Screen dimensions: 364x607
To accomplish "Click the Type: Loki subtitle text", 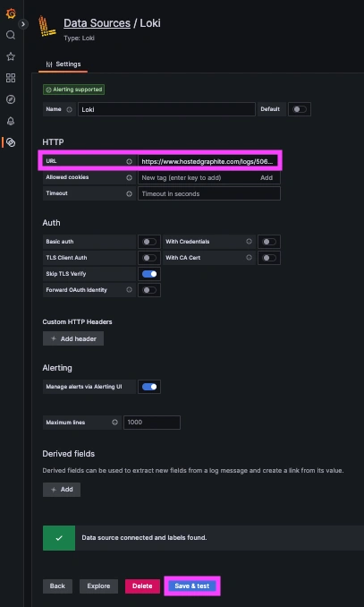I will pyautogui.click(x=79, y=38).
